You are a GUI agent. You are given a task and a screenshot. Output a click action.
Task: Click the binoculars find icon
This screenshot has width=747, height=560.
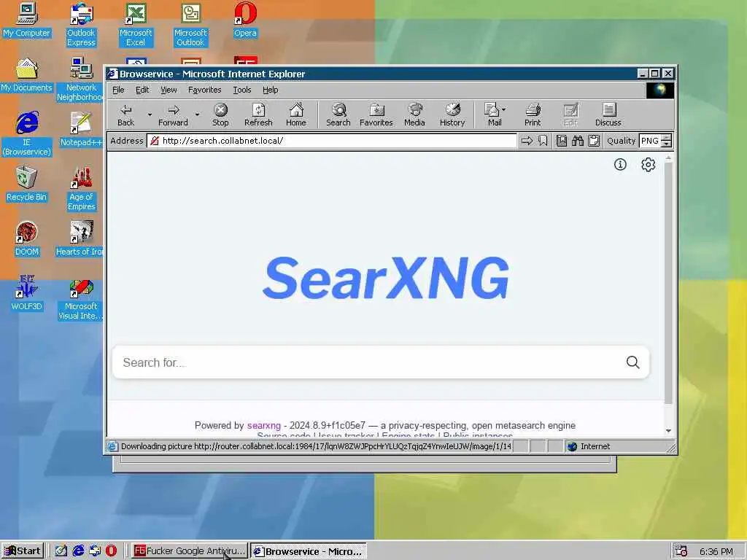coord(578,141)
